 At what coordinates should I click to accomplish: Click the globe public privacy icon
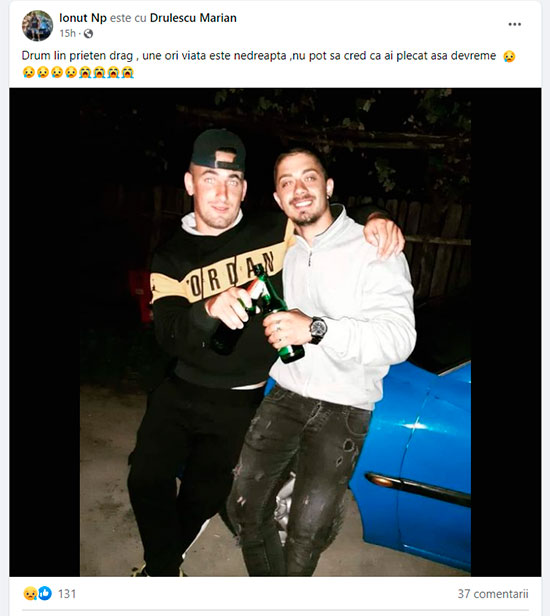click(88, 34)
